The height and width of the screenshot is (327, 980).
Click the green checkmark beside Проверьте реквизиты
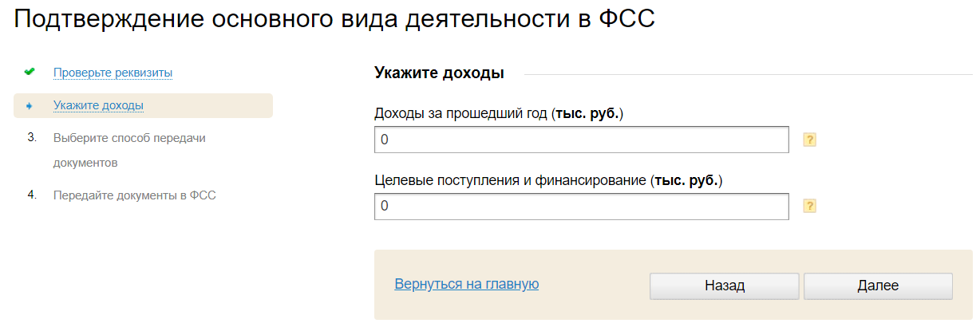point(30,72)
